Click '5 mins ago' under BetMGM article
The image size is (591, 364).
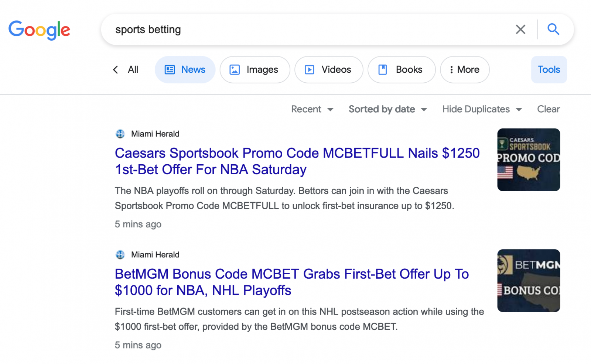[138, 345]
